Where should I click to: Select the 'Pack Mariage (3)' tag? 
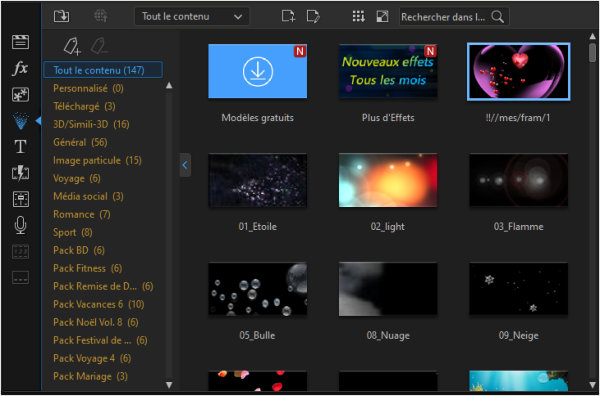[90, 376]
